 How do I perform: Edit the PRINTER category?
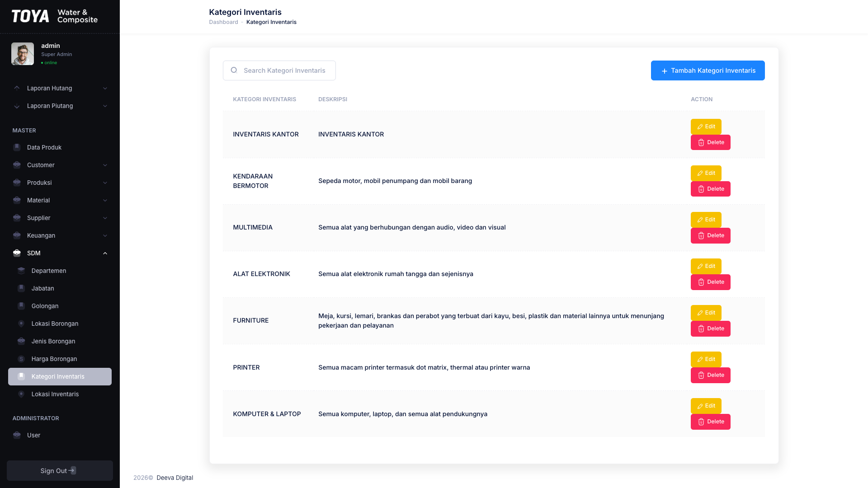pos(706,359)
